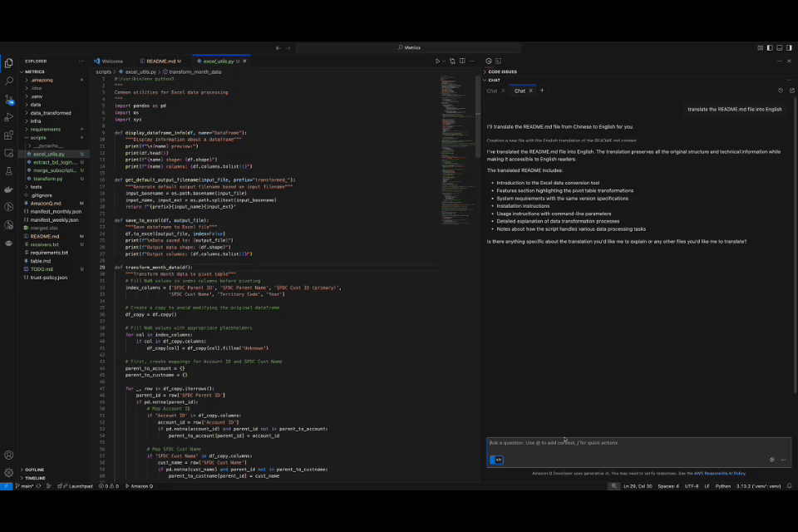Run the Python file with the play button
Screen dimensions: 798x532
point(438,61)
